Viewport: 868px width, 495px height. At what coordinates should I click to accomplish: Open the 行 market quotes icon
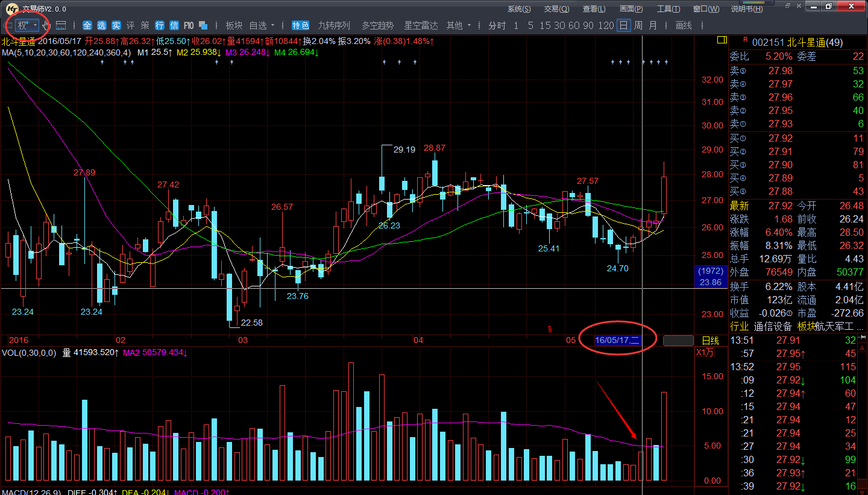(x=160, y=25)
